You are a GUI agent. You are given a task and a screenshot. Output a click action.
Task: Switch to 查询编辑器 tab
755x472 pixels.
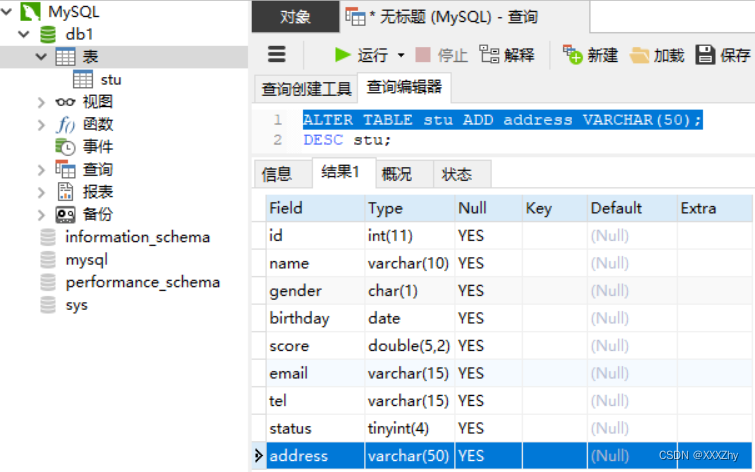pyautogui.click(x=404, y=87)
